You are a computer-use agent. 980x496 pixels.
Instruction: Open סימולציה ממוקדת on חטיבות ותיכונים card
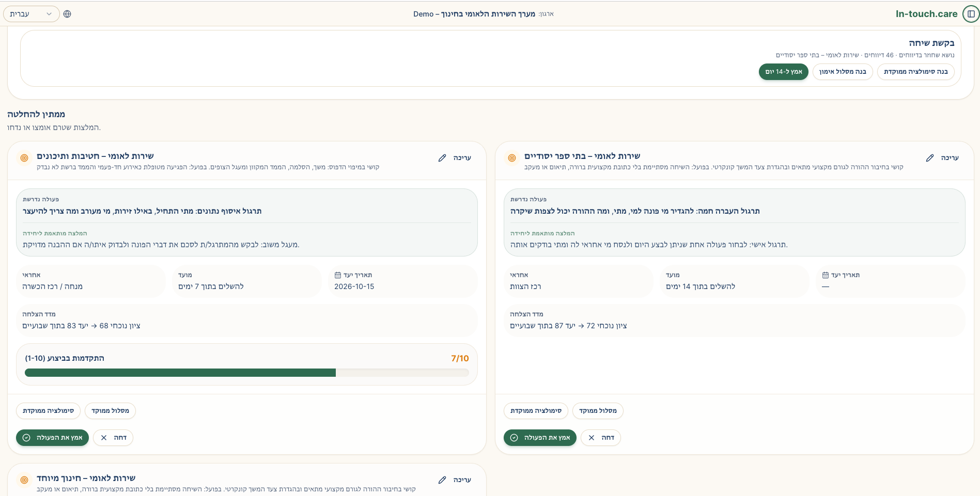click(x=48, y=411)
